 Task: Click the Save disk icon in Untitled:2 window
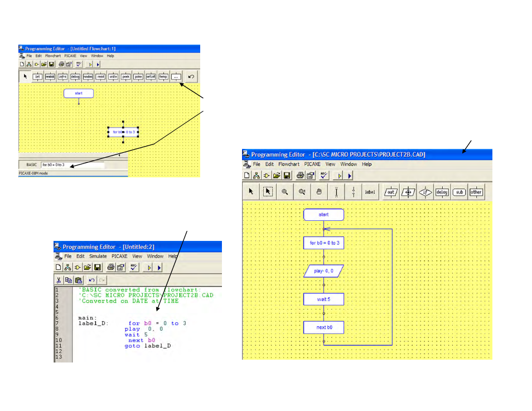pyautogui.click(x=98, y=268)
